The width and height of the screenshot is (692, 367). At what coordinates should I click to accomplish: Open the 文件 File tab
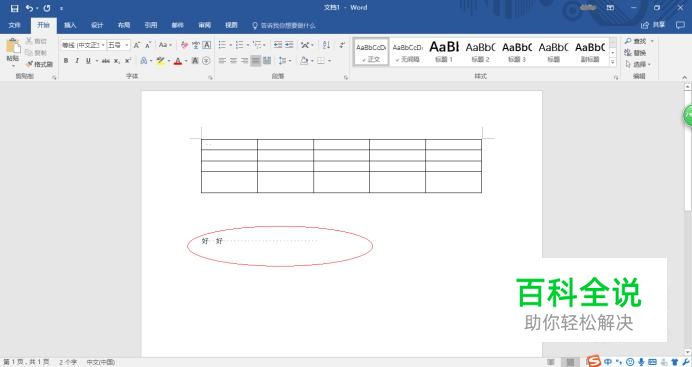click(x=15, y=25)
